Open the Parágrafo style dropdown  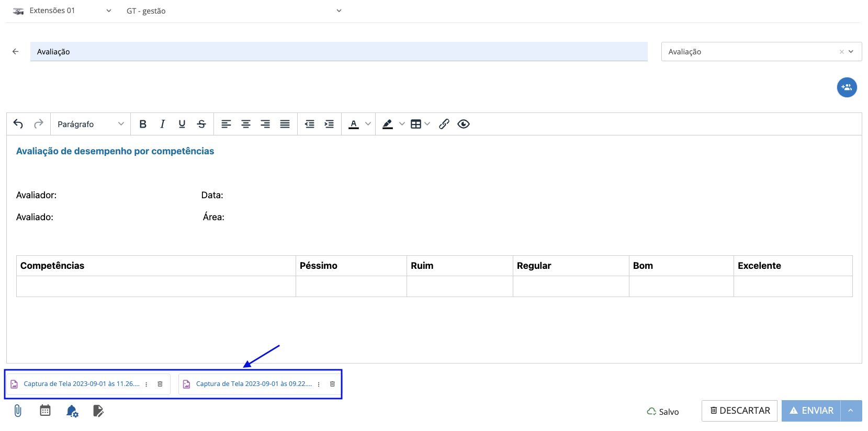[91, 124]
